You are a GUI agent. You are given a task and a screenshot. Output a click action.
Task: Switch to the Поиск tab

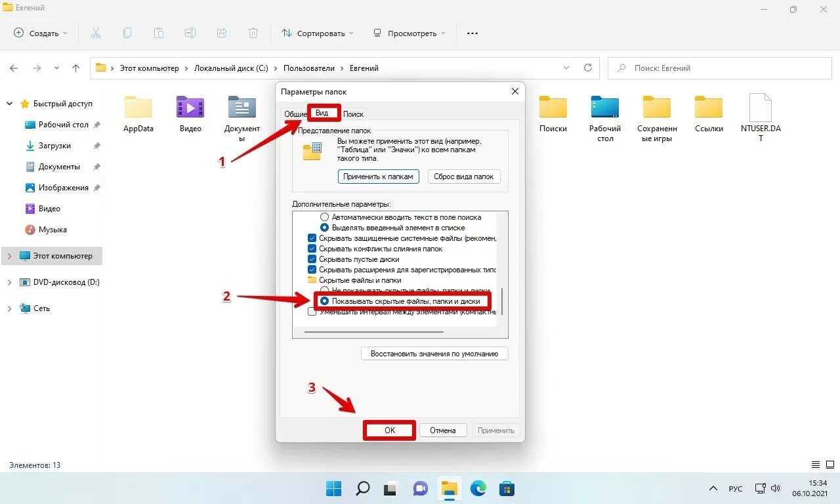pos(353,114)
